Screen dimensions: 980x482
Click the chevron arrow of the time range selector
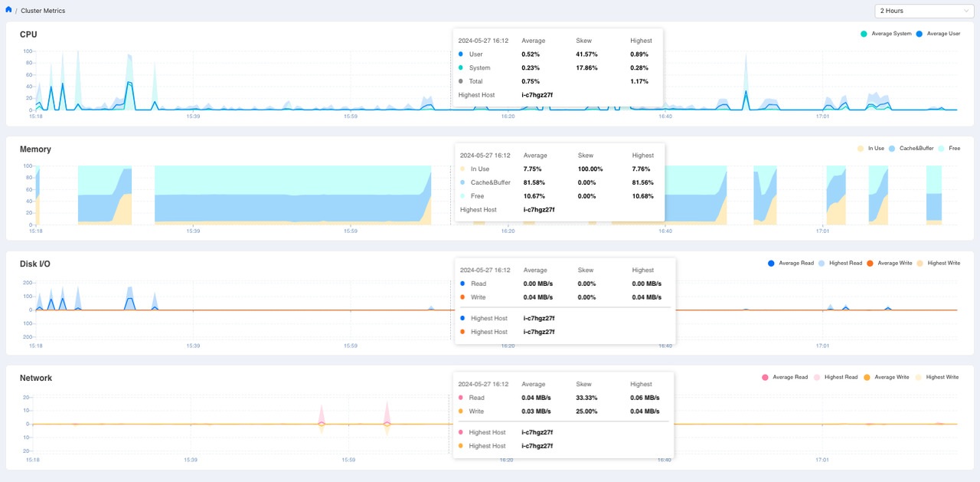point(966,11)
